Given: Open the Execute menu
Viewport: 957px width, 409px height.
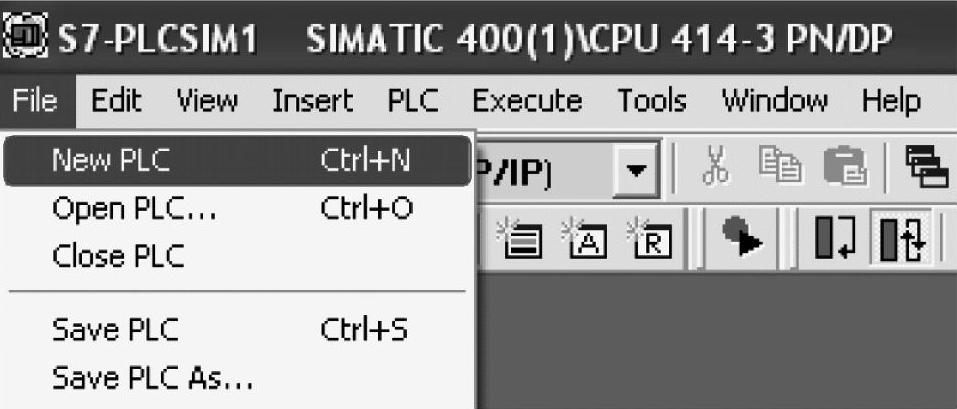Looking at the screenshot, I should coord(527,101).
